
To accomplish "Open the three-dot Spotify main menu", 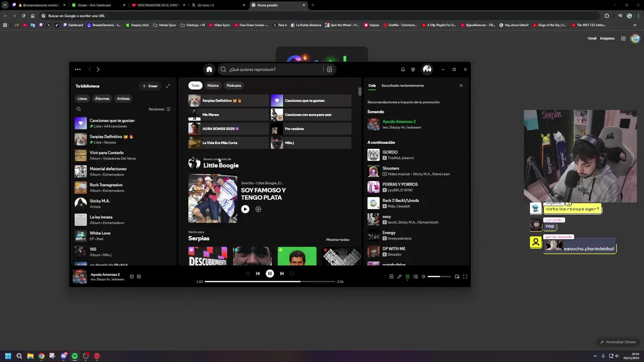I will click(x=77, y=69).
